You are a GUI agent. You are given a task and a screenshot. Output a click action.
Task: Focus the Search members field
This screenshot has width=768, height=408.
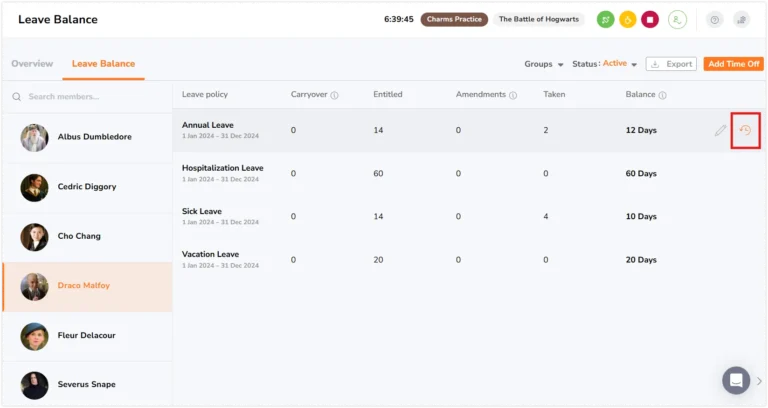pos(87,97)
